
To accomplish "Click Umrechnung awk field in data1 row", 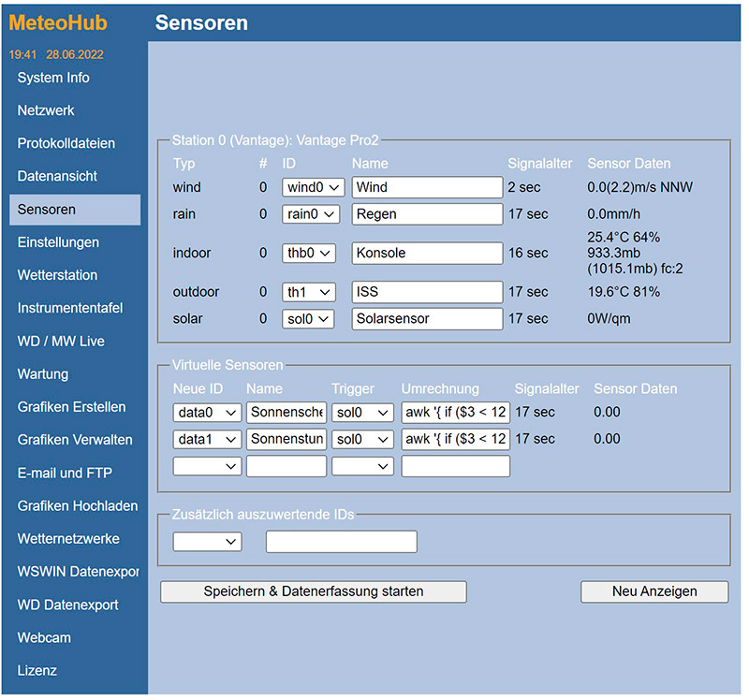I will point(456,439).
